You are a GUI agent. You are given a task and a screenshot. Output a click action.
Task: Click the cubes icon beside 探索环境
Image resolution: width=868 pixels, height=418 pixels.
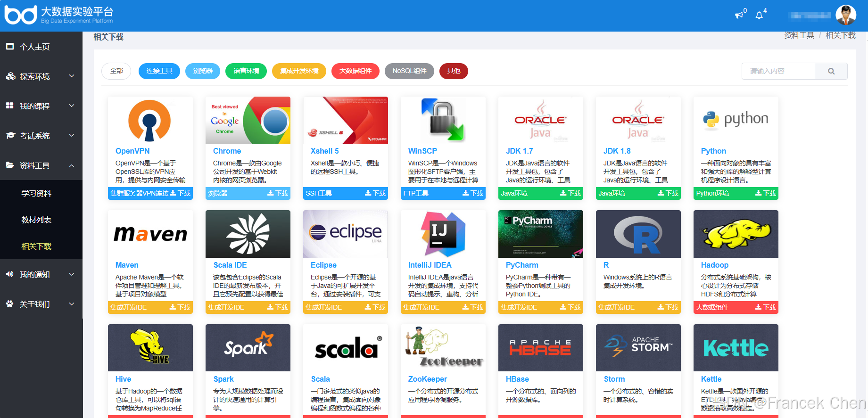(x=10, y=76)
